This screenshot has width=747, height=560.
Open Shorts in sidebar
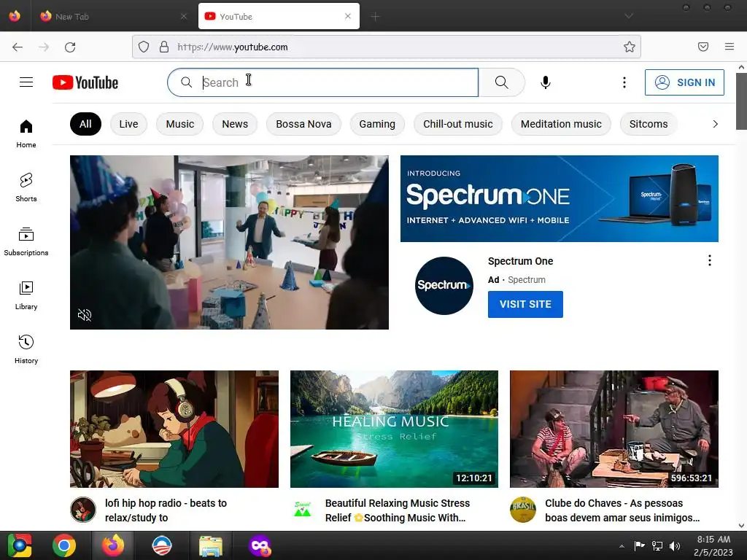26,187
